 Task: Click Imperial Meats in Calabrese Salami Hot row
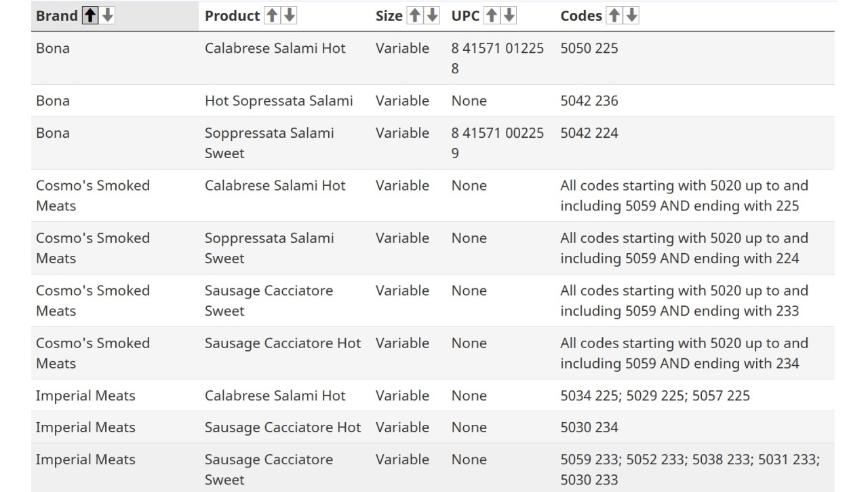point(85,396)
